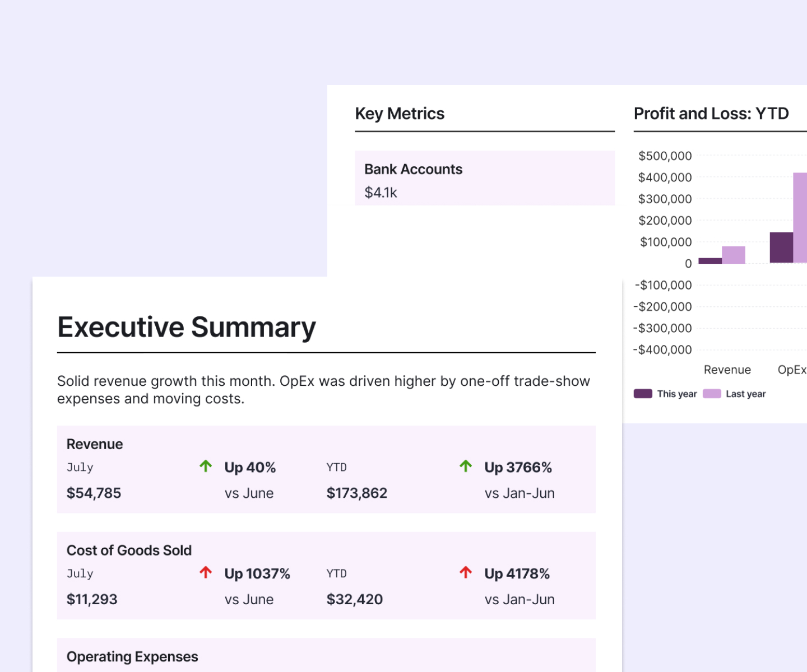807x672 pixels.
Task: Click the Revenue this-year bar in the chart
Action: coord(710,260)
